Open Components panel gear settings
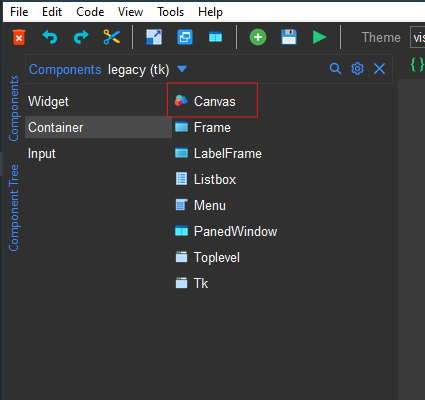Screen dimensions: 425x400 click(x=357, y=69)
